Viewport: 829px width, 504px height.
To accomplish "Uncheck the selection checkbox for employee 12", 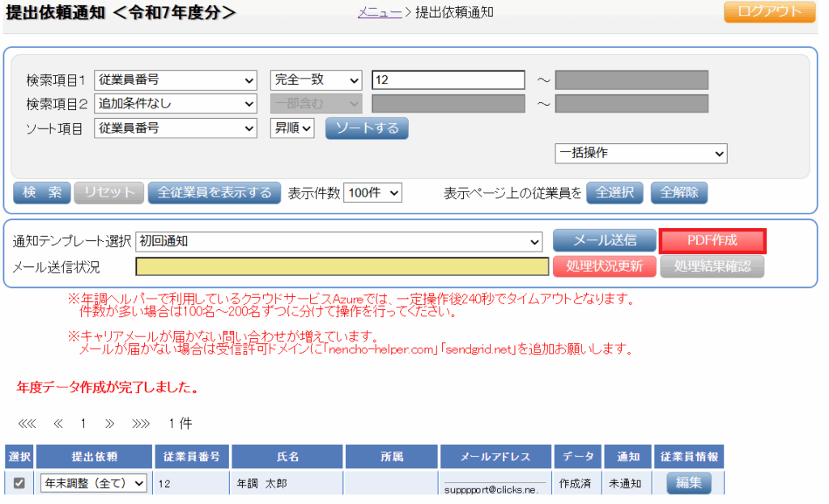I will click(x=19, y=483).
